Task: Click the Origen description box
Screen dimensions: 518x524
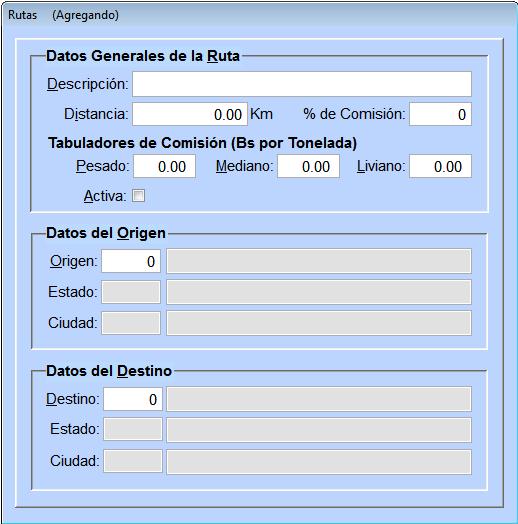Action: (x=319, y=261)
